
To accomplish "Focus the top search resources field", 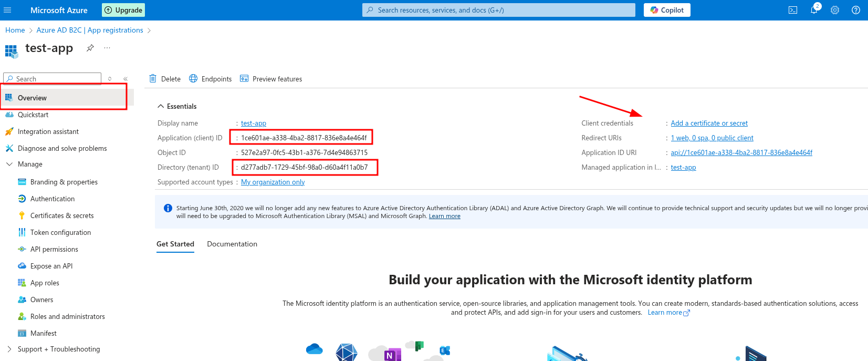I will [x=499, y=10].
